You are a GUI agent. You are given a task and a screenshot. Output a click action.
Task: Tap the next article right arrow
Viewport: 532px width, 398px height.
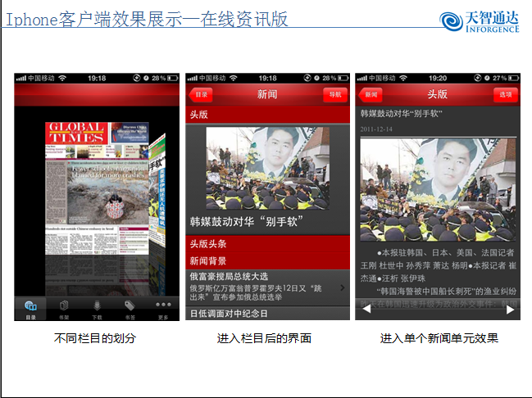510,310
